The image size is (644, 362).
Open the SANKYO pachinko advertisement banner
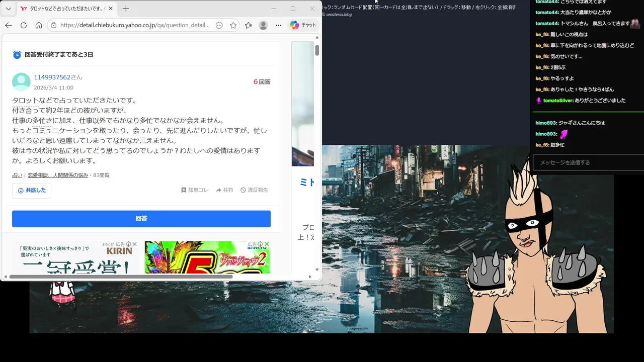click(x=207, y=257)
